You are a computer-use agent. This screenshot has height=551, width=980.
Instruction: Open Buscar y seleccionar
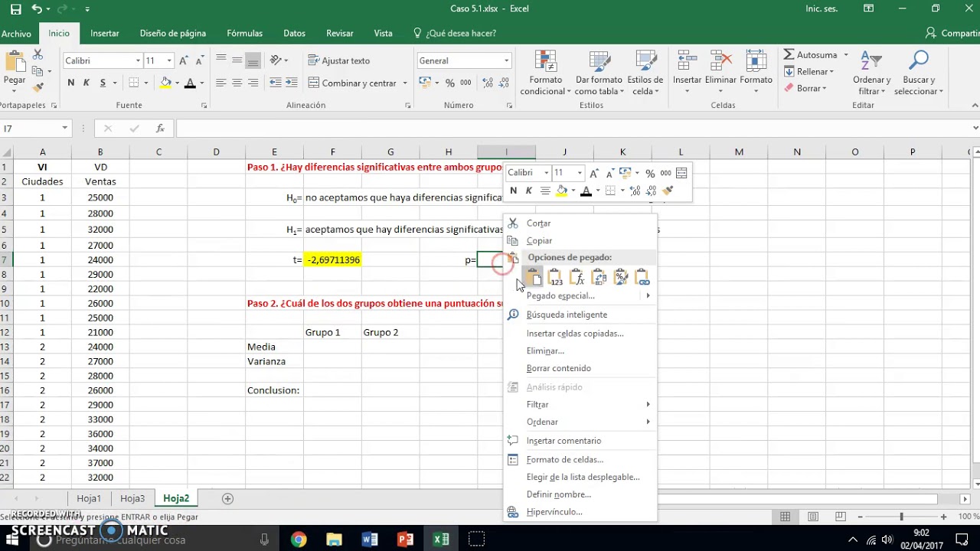coord(918,73)
